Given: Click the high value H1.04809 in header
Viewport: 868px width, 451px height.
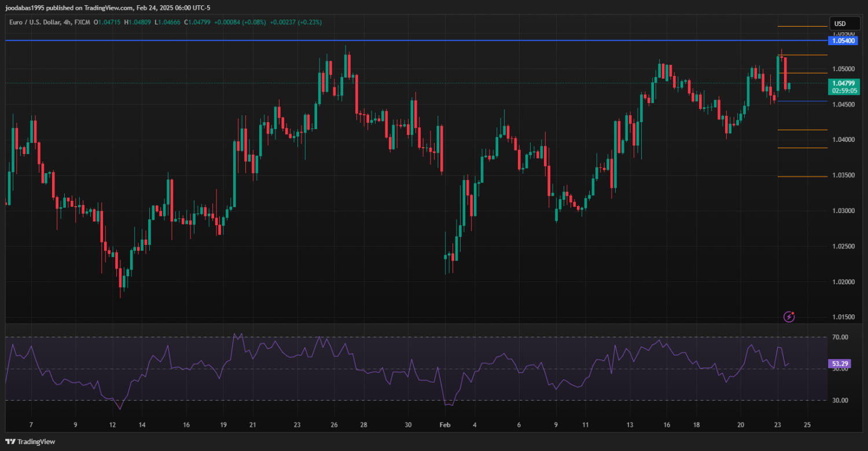Looking at the screenshot, I should point(137,22).
